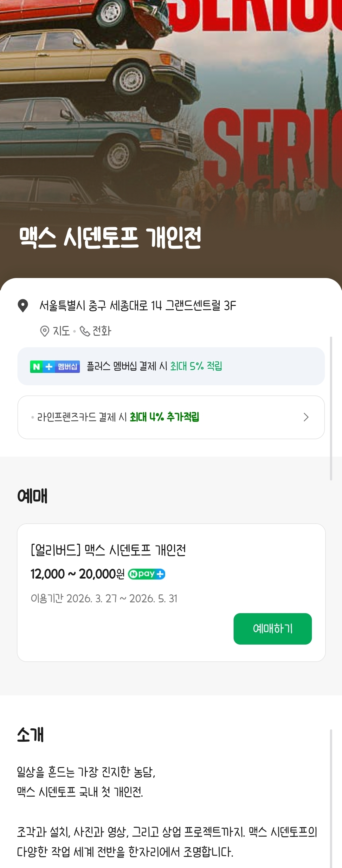Open the 서울특별시 중구 세종대로 14 address text
This screenshot has height=868, width=342.
point(138,306)
